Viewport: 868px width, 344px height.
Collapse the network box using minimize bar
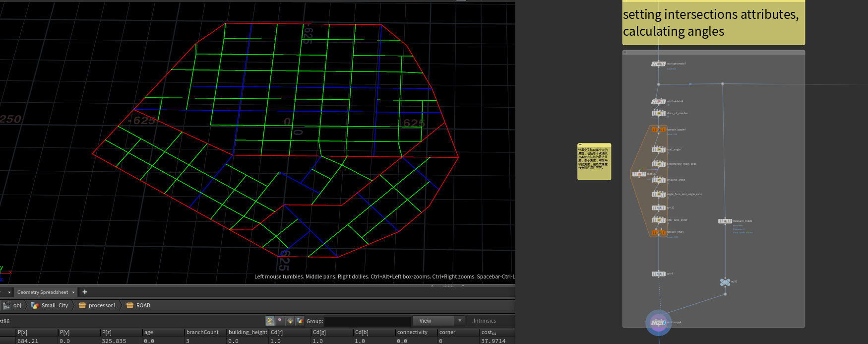click(625, 52)
